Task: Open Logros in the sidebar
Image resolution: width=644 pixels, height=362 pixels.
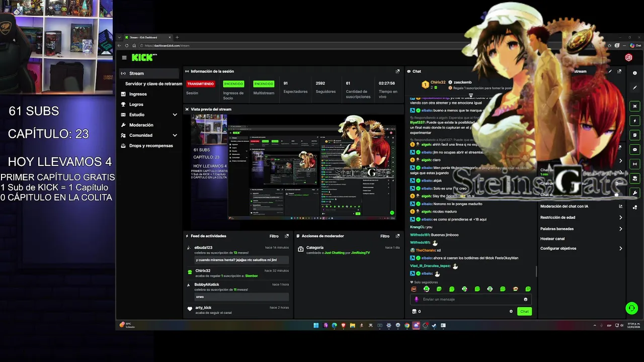Action: point(136,104)
